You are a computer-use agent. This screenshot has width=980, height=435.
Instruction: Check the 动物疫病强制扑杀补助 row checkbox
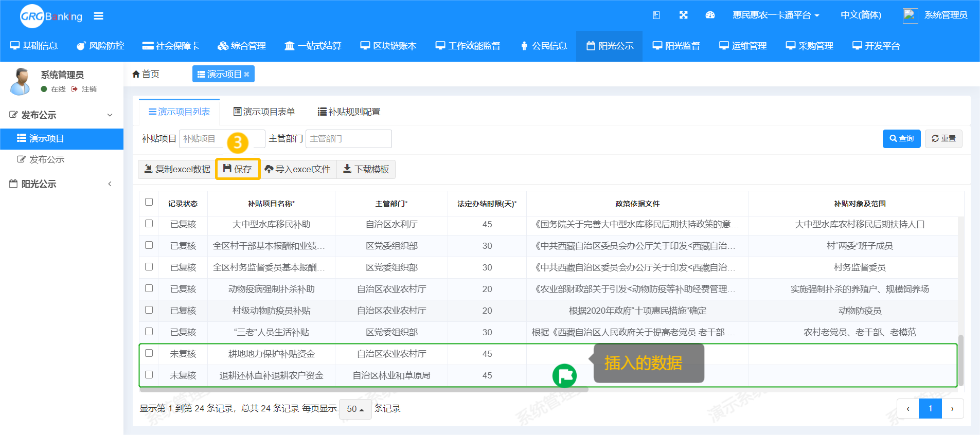point(149,288)
